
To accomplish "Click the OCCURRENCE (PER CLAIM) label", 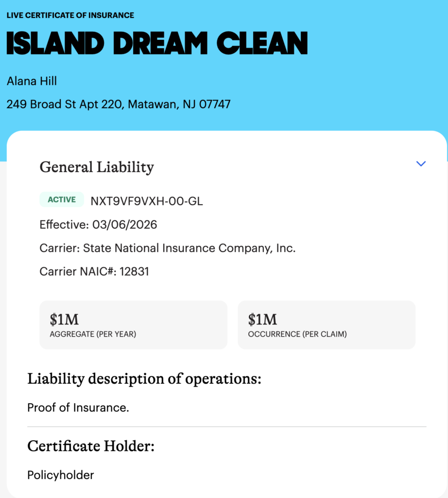I will (297, 335).
